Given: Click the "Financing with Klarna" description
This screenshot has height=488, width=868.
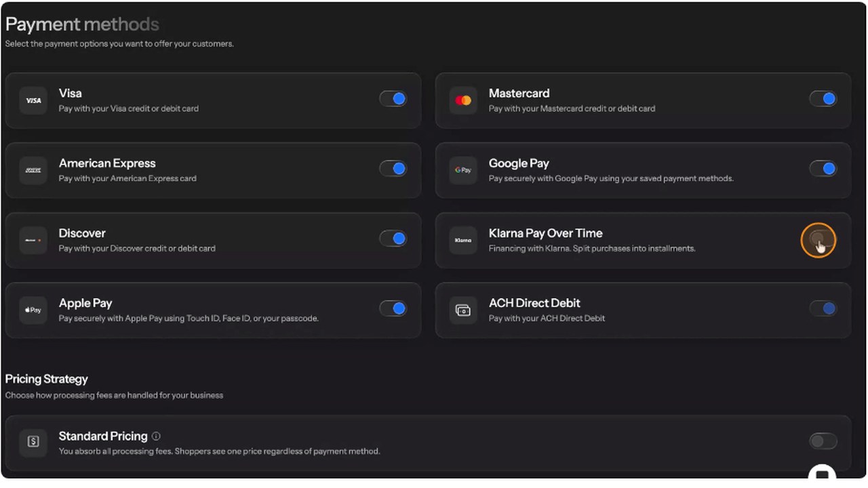Looking at the screenshot, I should pyautogui.click(x=592, y=249).
